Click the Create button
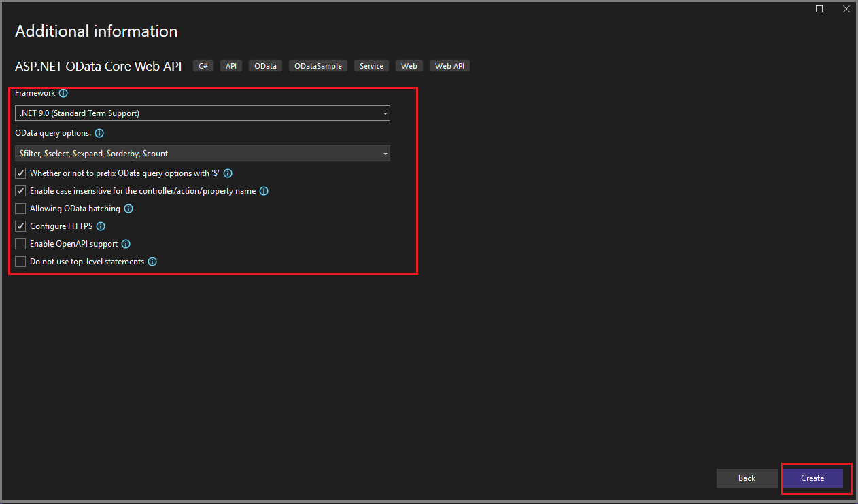 coord(812,478)
